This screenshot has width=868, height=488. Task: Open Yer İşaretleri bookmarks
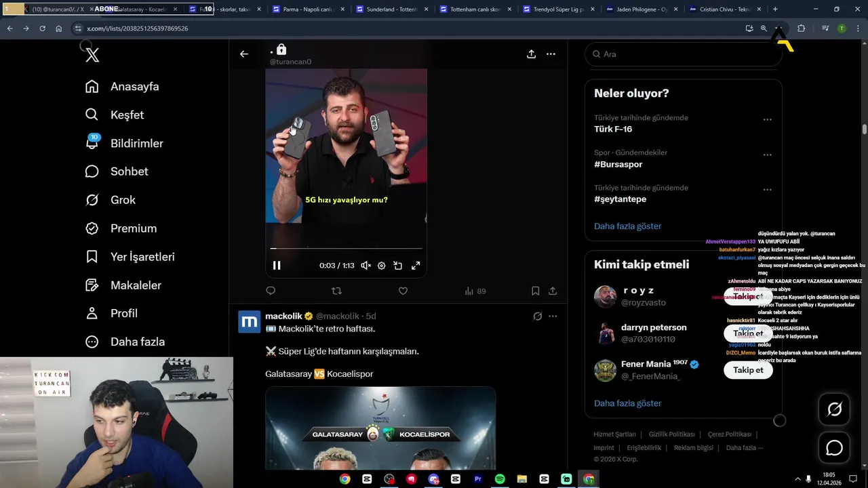click(130, 257)
